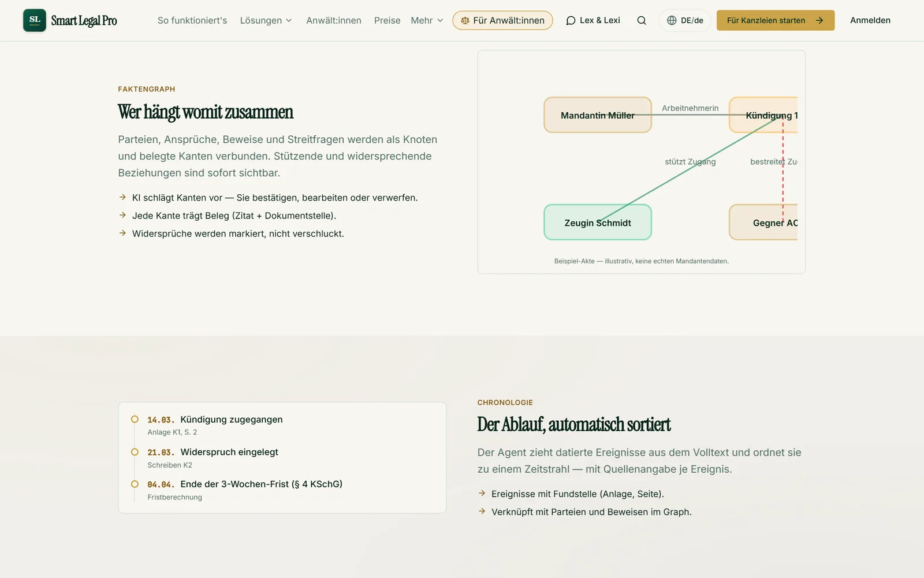The height and width of the screenshot is (578, 924).
Task: Click the arrow bullet before Jede Kante trägt
Action: [x=122, y=215]
